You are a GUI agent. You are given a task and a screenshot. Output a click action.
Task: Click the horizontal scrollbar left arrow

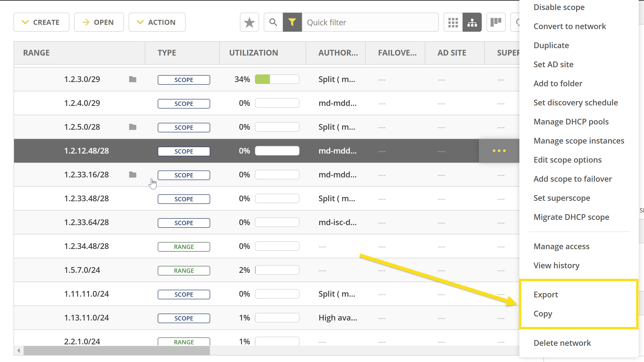click(19, 351)
